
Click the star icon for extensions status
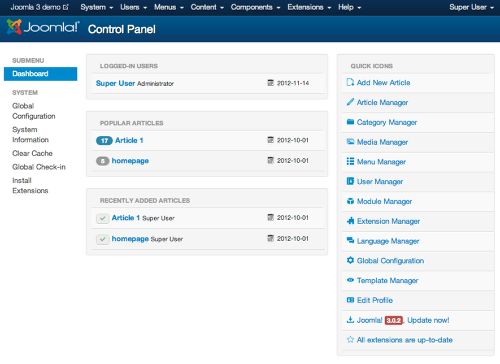click(x=350, y=339)
